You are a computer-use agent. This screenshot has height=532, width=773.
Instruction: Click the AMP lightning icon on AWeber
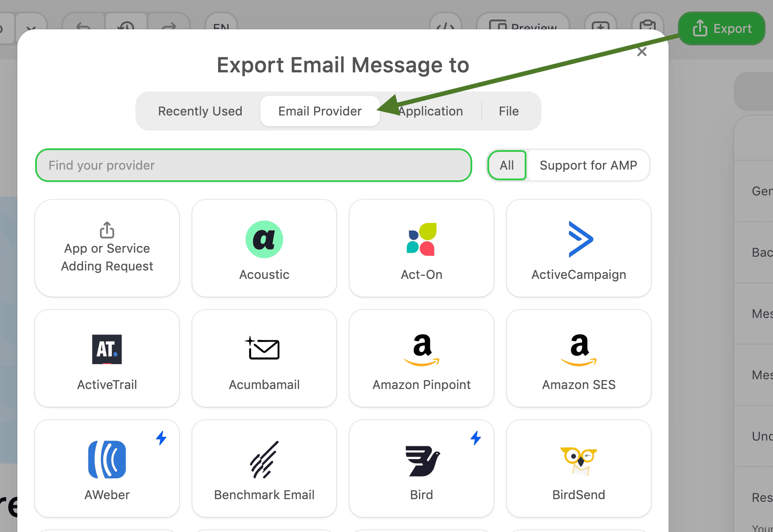point(161,438)
